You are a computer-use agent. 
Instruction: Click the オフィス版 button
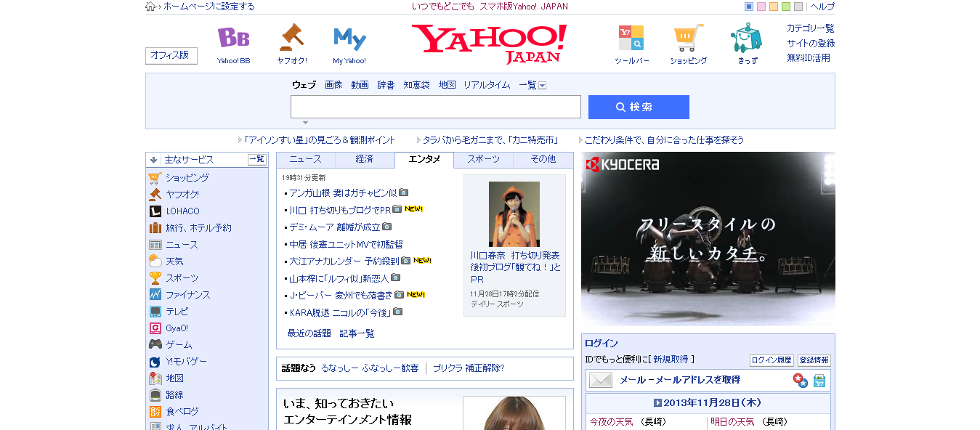point(171,55)
